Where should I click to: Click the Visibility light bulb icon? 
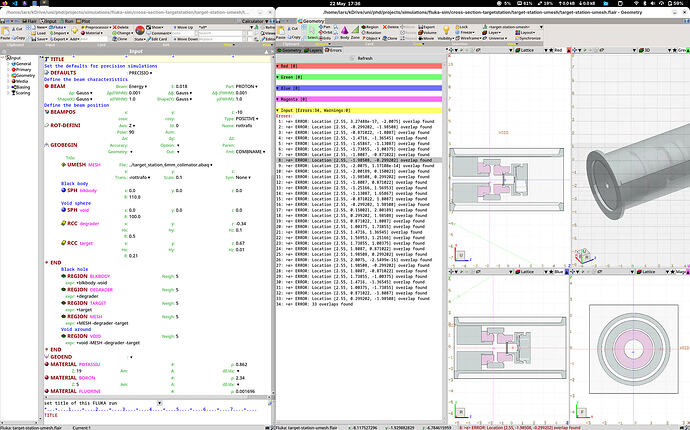pyautogui.click(x=446, y=30)
